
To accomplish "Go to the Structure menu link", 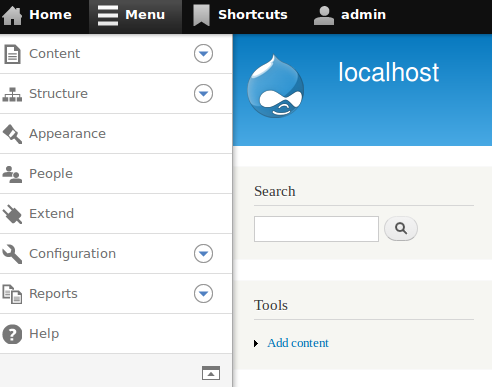I will pos(58,94).
